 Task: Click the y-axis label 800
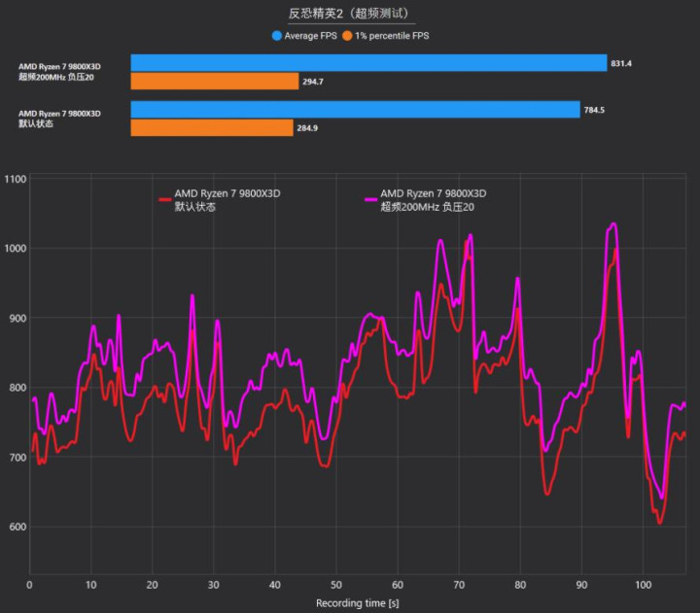17,388
